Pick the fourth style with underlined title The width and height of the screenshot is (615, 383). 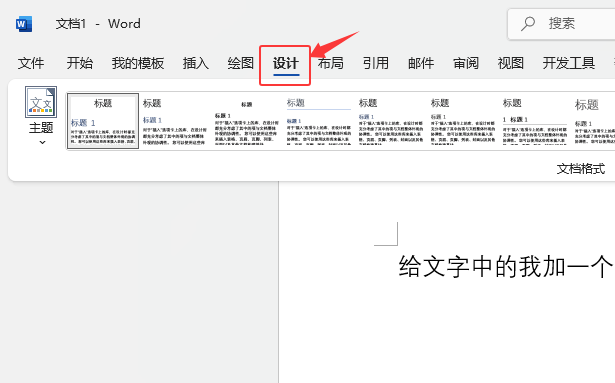coord(318,121)
